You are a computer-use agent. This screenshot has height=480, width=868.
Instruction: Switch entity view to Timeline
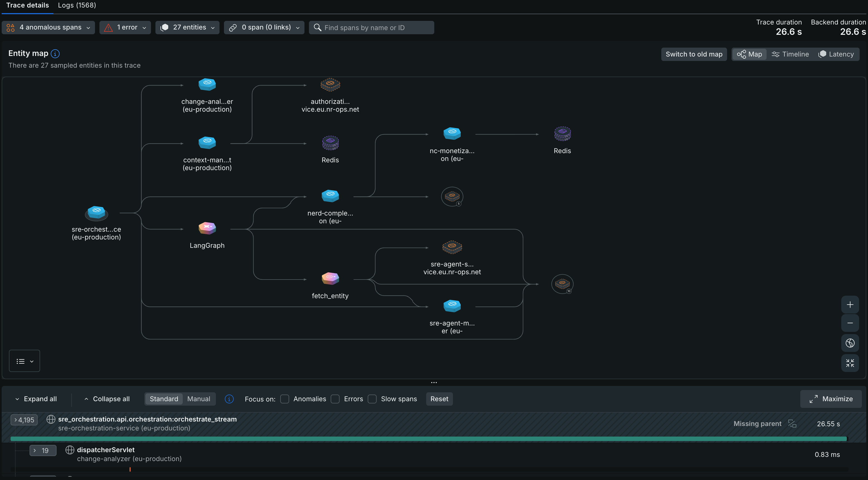[790, 54]
